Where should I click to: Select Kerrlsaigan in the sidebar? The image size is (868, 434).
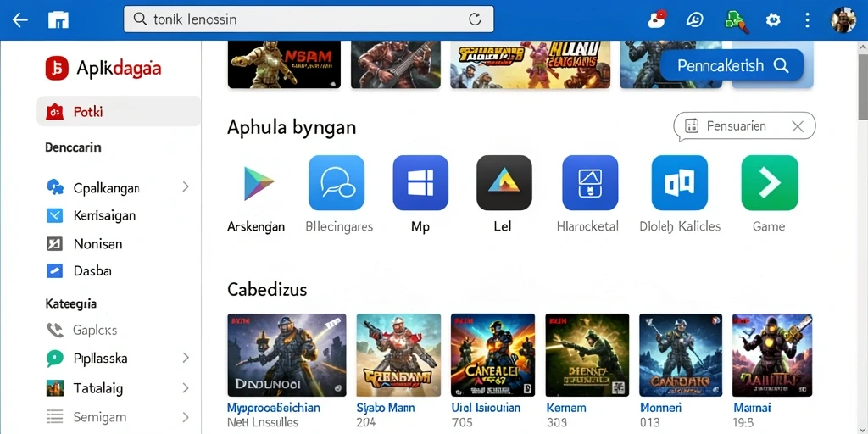point(119,215)
